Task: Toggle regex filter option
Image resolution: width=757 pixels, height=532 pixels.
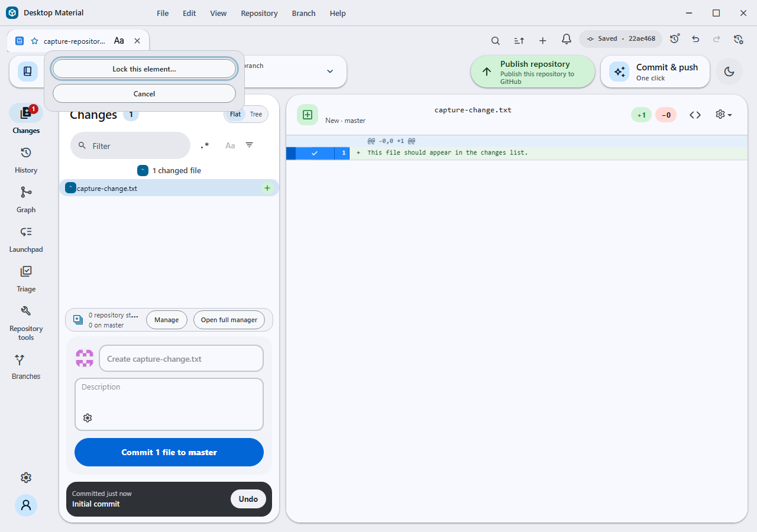Action: coord(205,145)
